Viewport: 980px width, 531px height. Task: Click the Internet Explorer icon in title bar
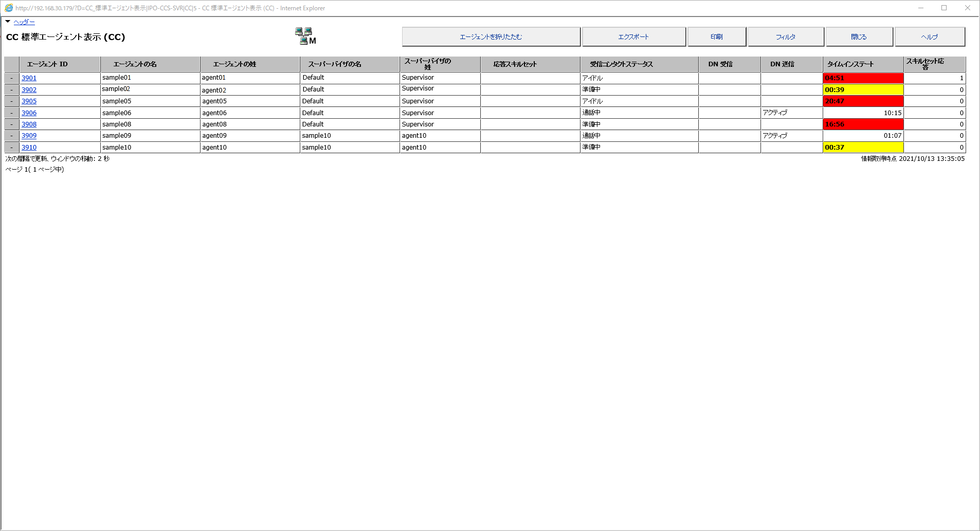point(8,8)
